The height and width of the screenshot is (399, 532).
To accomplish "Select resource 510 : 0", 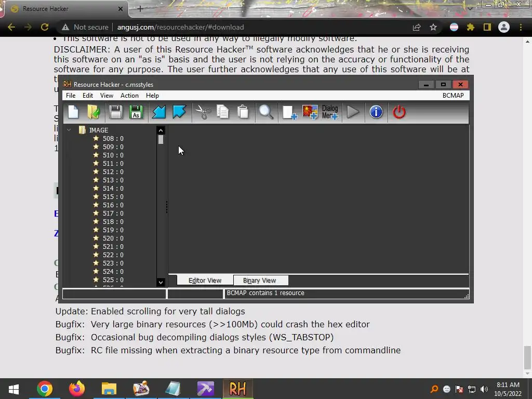I will 113,155.
